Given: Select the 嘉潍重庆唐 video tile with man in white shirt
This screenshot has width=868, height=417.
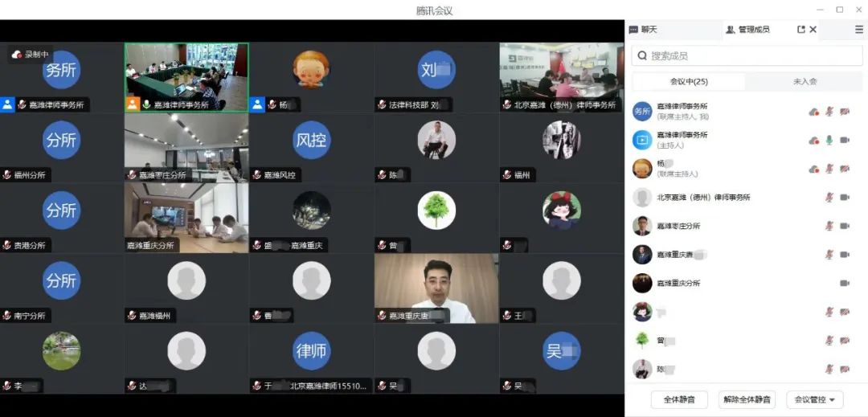Looking at the screenshot, I should [436, 288].
